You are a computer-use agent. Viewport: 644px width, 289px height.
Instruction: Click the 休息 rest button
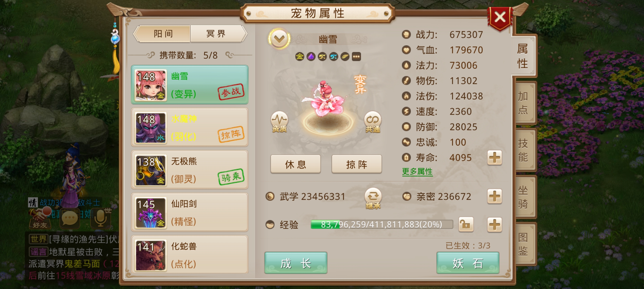[x=296, y=164]
